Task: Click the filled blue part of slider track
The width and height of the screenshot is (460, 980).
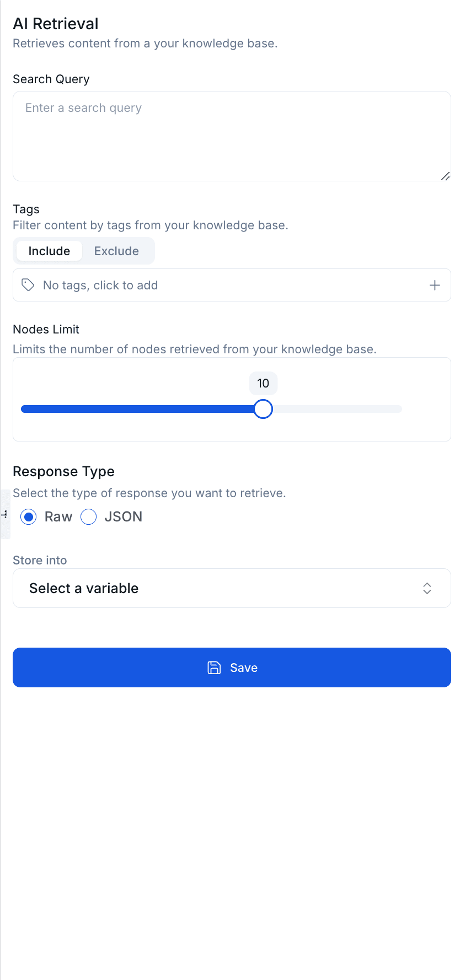Action: 138,409
